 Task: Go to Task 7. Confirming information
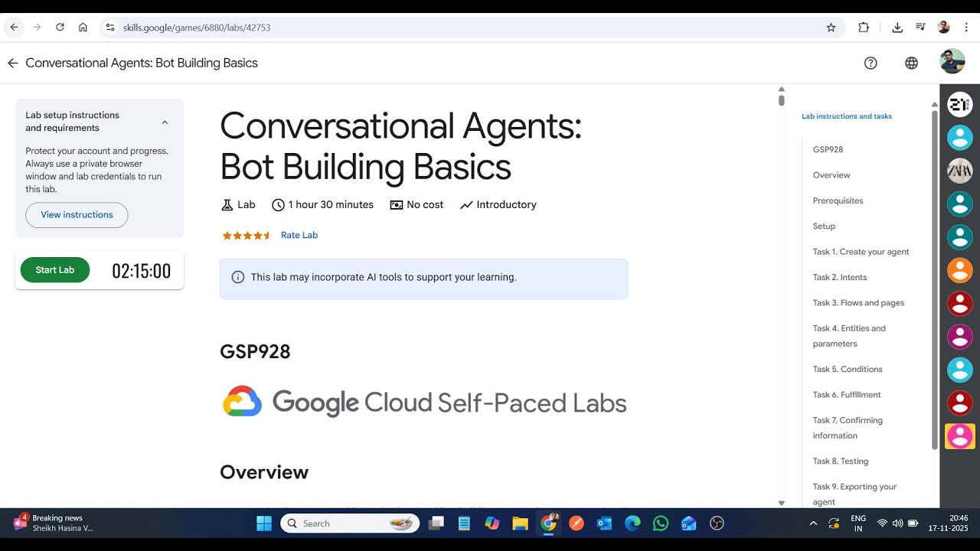coord(848,428)
